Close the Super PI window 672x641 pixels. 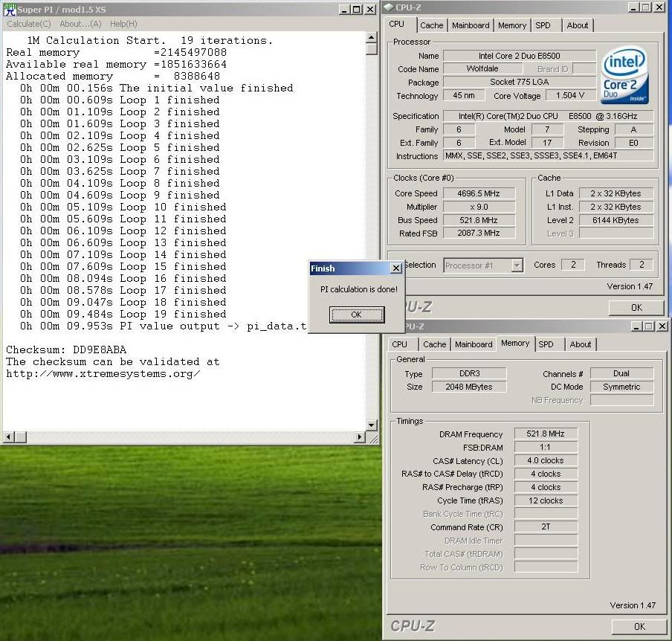pyautogui.click(x=370, y=10)
